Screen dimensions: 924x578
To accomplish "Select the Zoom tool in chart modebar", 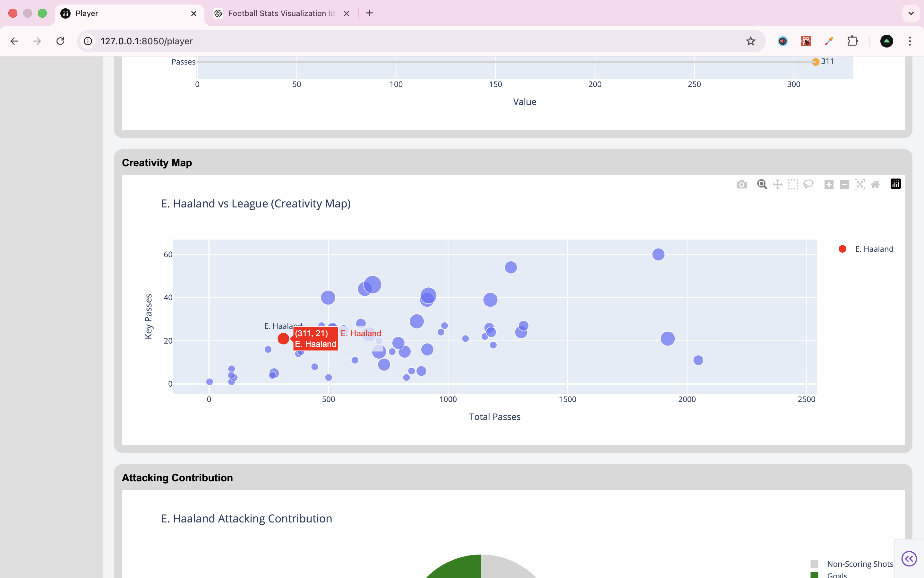I will (x=762, y=185).
